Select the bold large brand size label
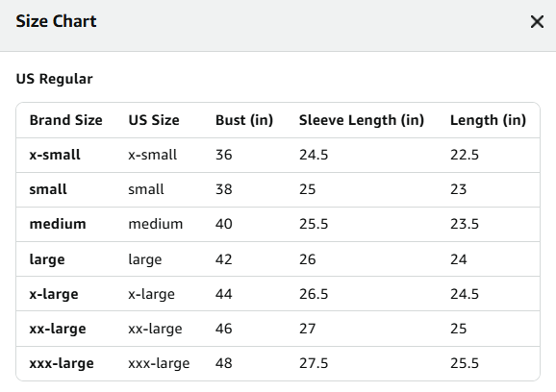556x392 pixels. tap(47, 259)
